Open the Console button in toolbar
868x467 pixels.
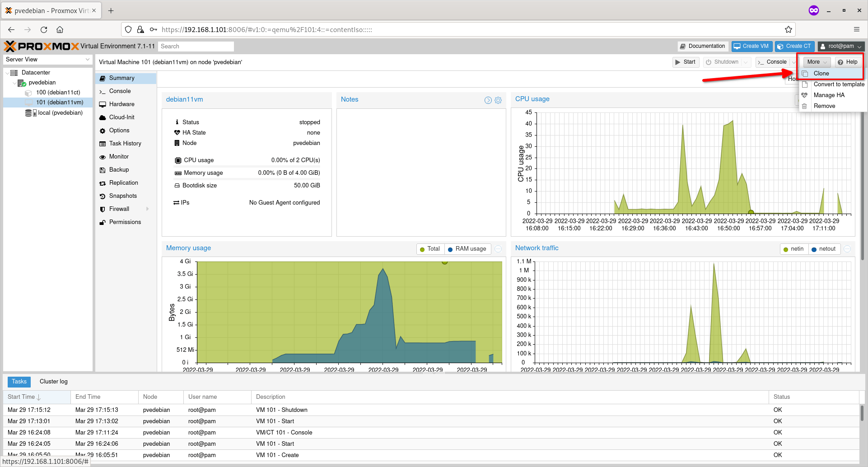pyautogui.click(x=772, y=62)
